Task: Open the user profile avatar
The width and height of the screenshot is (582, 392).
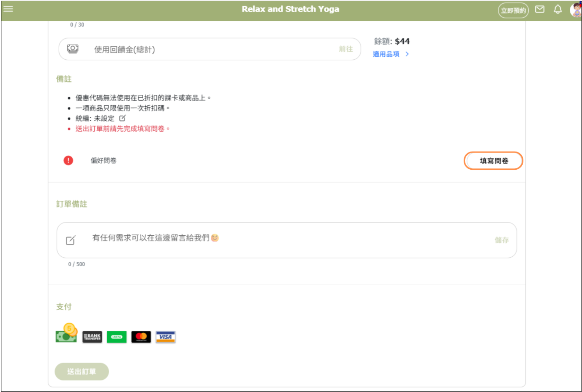Action: click(575, 10)
